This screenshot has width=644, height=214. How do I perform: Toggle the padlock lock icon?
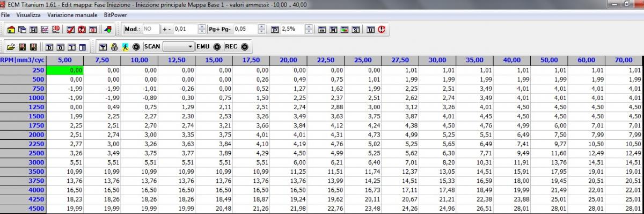click(114, 47)
